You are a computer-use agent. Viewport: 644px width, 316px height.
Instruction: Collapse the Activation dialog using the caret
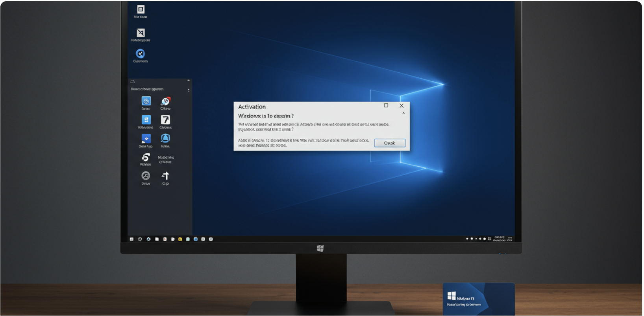[x=403, y=114]
